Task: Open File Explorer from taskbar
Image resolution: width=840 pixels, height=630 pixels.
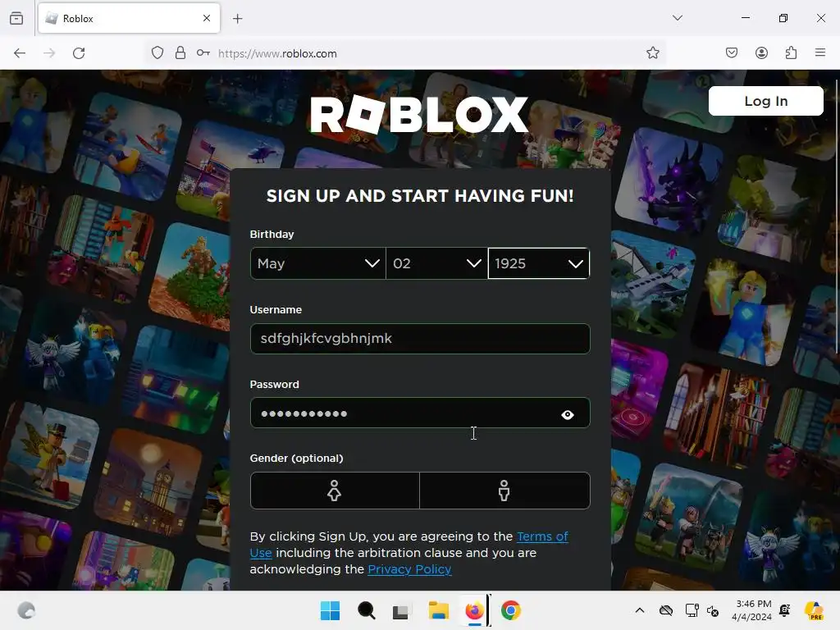Action: (x=438, y=610)
